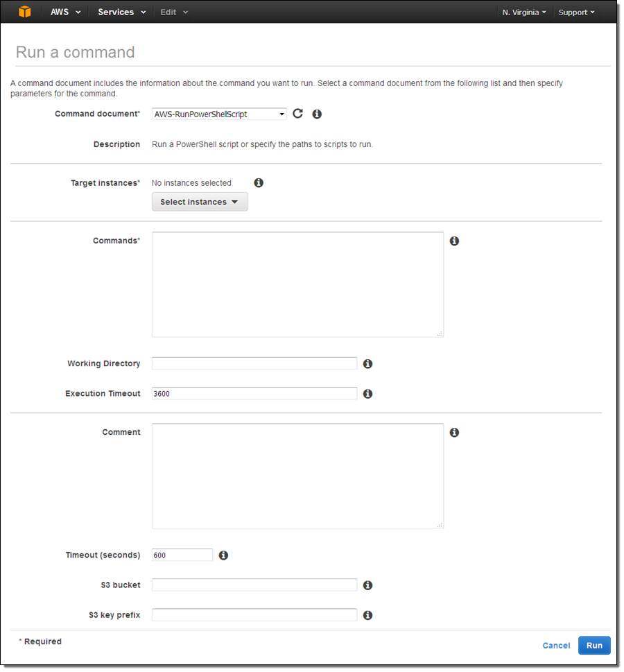View Execution Timeout info icon
624x672 pixels.
point(368,394)
